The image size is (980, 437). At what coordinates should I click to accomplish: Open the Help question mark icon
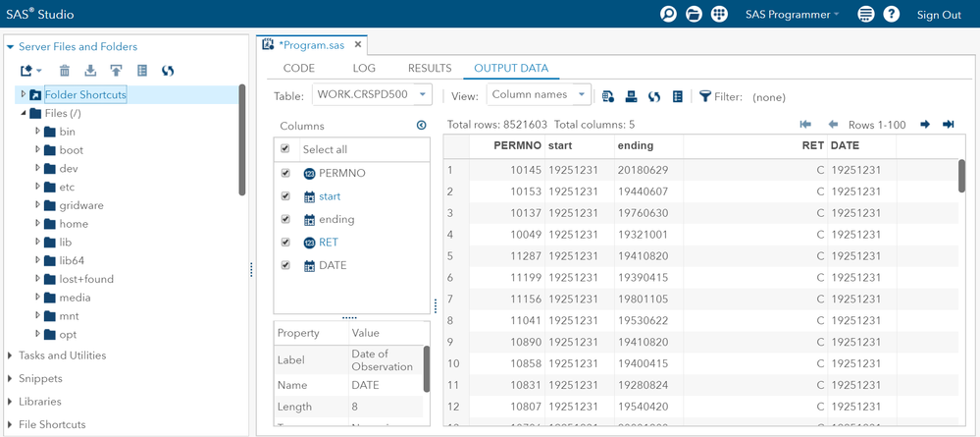[x=892, y=15]
